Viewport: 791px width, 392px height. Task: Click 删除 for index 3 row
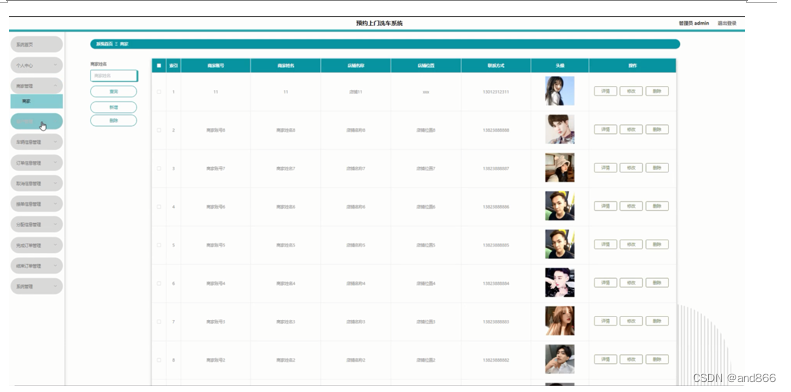(657, 168)
